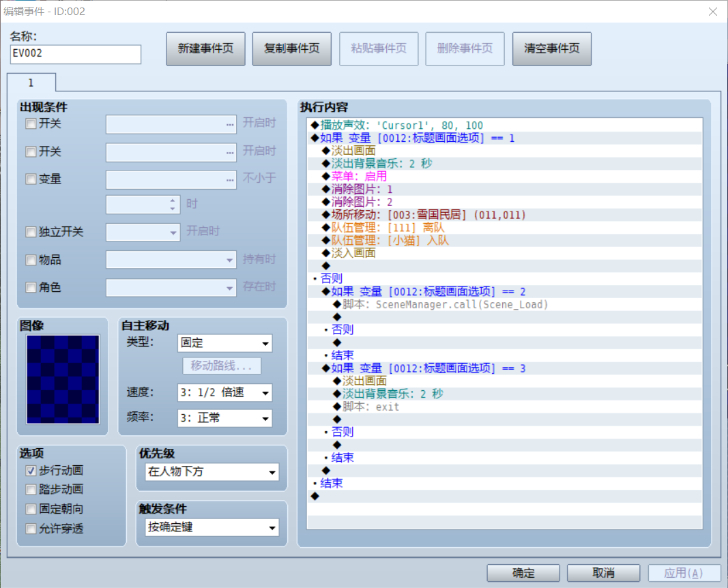Select the 菜单: 启用 command line

click(505, 177)
